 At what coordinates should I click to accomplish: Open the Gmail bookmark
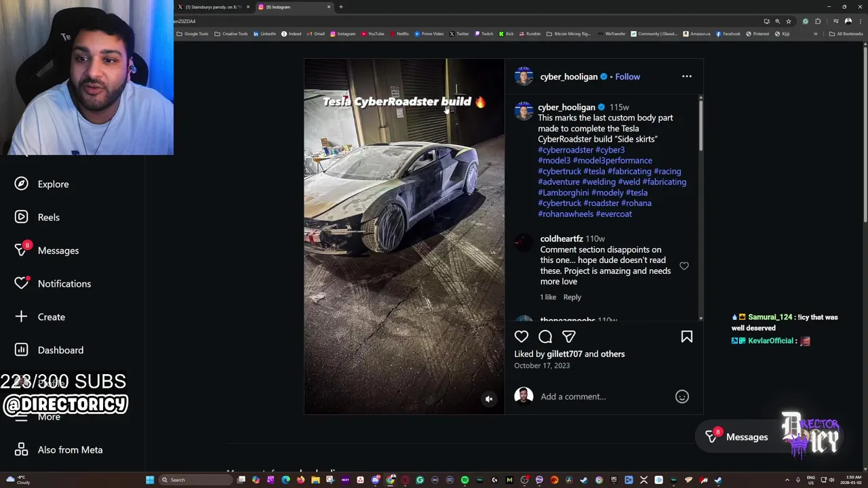[x=315, y=34]
